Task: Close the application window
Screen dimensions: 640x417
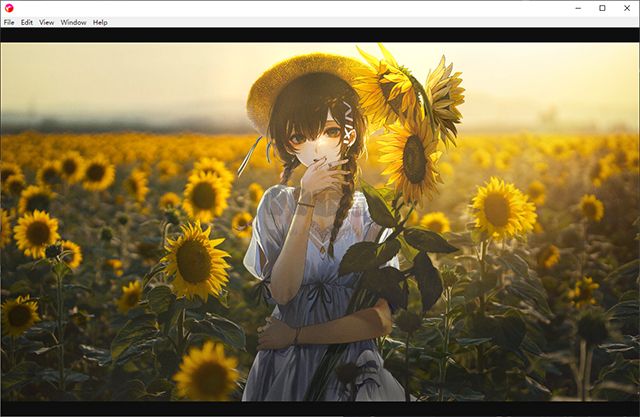Action: [627, 8]
